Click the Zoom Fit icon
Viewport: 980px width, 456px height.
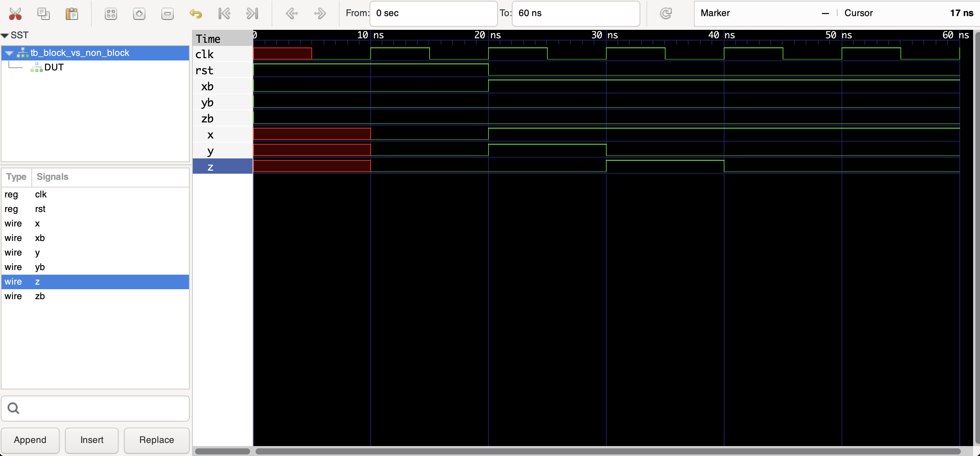111,14
